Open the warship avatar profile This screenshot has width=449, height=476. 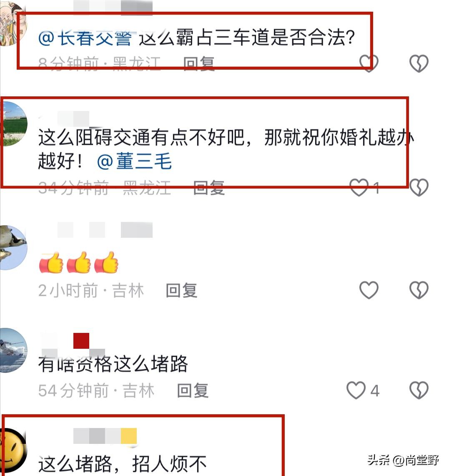pos(13,350)
